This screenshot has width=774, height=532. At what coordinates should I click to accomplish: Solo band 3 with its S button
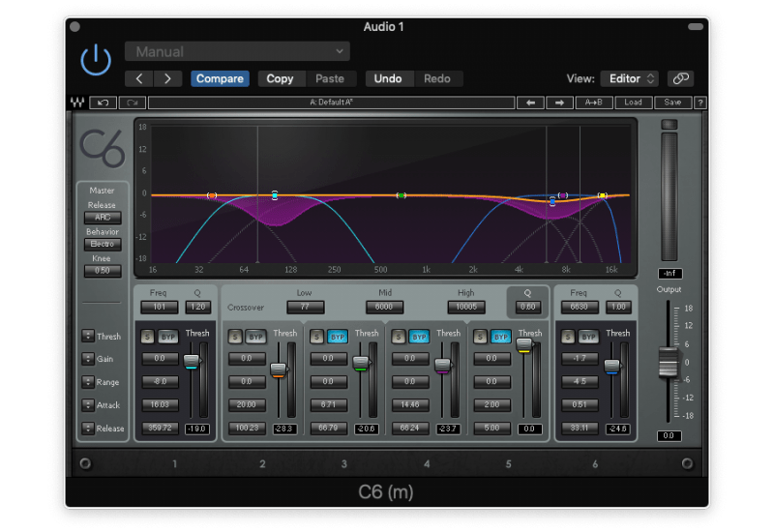pos(317,337)
